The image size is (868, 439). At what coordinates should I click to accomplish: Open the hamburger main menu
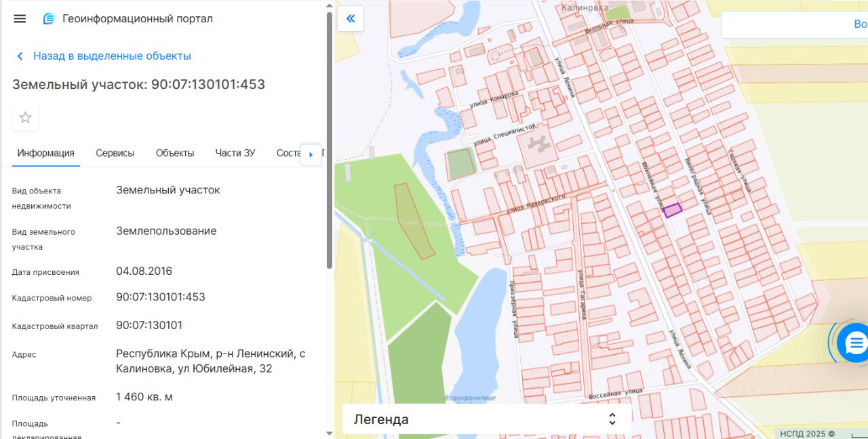coord(20,18)
